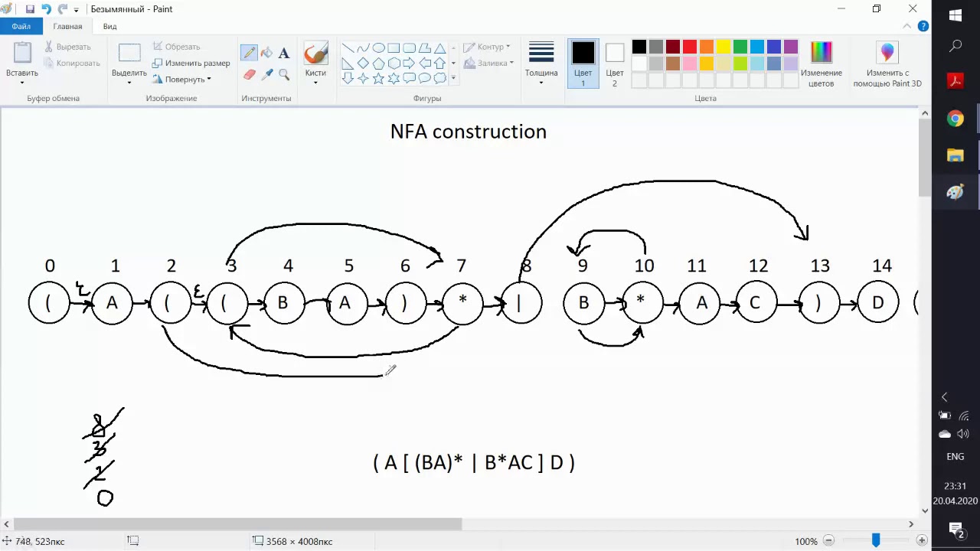Click Crop (Обрезать) in the Image group
Image resolution: width=980 pixels, height=551 pixels.
tap(176, 47)
